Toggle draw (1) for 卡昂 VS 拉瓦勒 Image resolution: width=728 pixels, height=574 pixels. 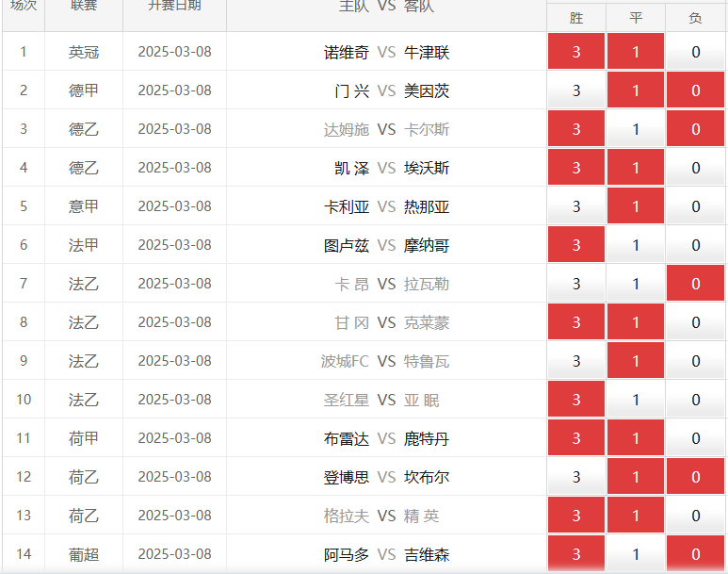click(x=636, y=283)
